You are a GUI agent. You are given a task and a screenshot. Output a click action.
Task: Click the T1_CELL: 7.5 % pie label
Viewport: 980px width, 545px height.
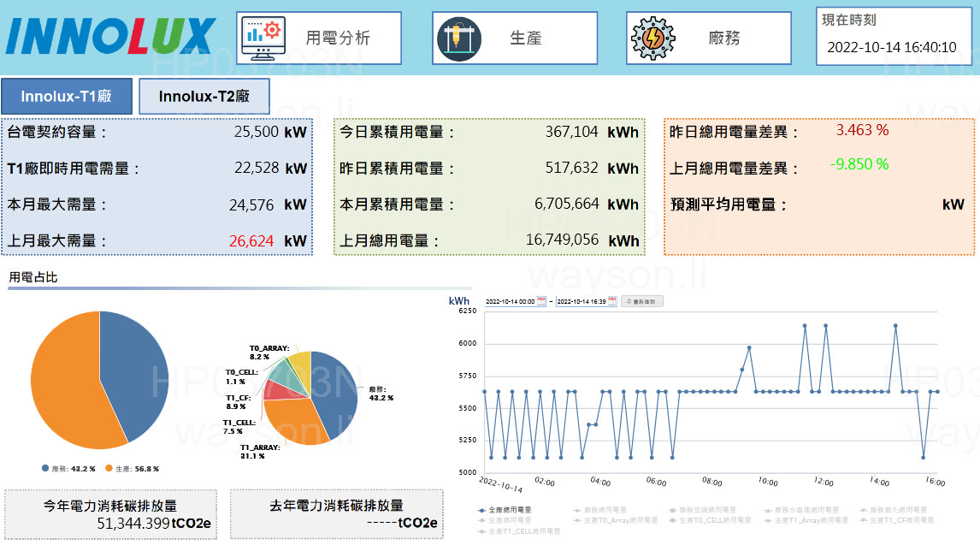pyautogui.click(x=239, y=427)
